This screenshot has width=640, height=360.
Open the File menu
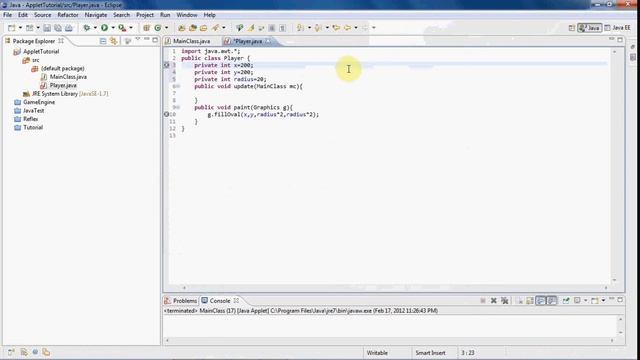[x=7, y=15]
